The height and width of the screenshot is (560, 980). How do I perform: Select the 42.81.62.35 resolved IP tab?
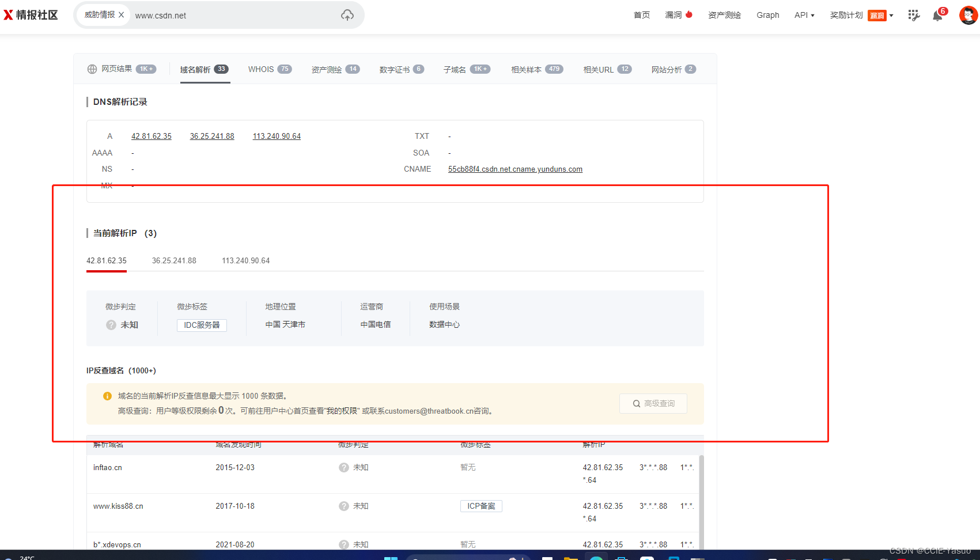point(107,261)
